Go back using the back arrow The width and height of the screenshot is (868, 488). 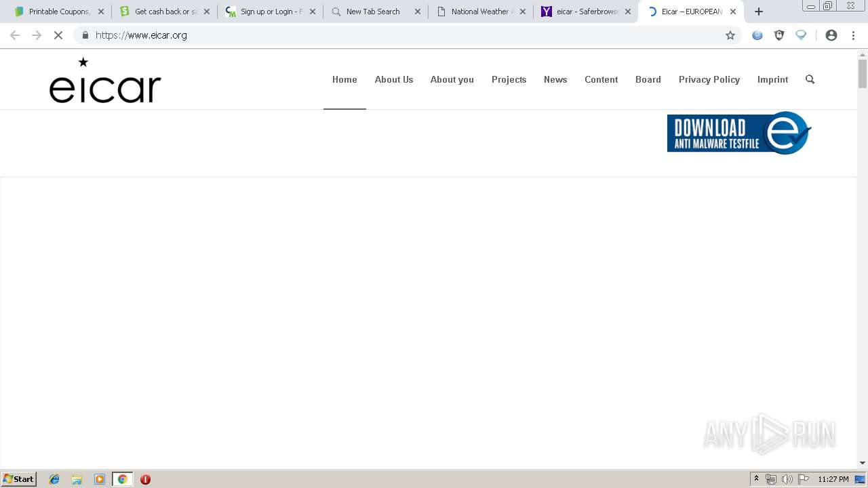15,35
